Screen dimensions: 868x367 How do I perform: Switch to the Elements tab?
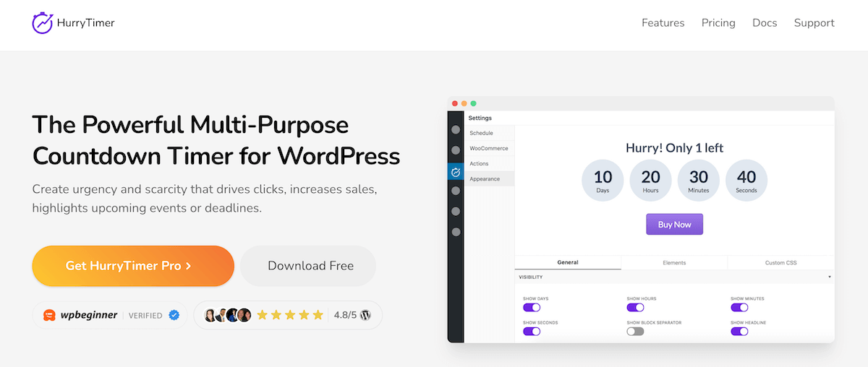click(674, 263)
